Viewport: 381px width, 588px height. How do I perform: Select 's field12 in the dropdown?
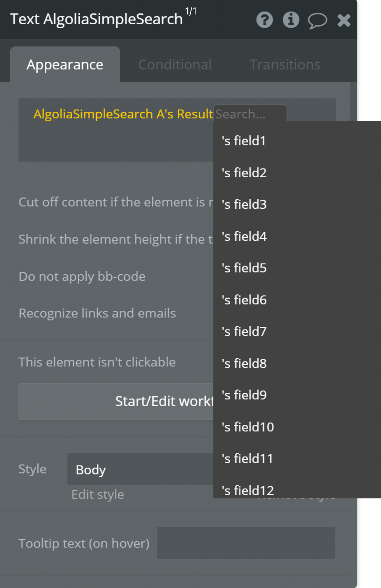[297, 490]
